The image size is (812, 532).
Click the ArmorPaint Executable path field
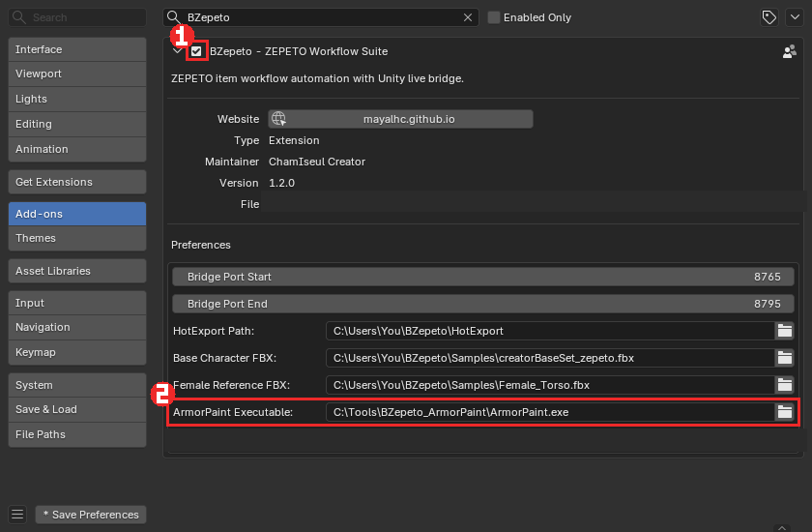click(550, 412)
